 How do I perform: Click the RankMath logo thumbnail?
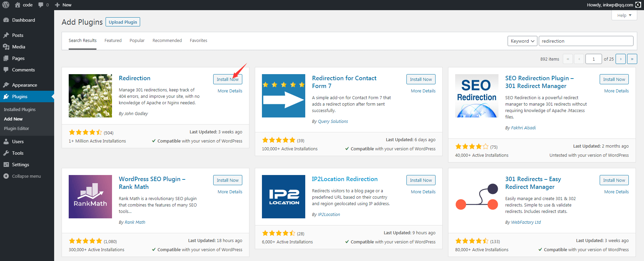90,197
